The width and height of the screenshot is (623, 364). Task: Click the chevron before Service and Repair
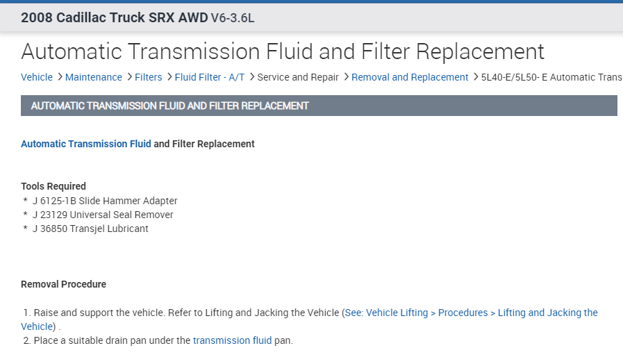(251, 77)
